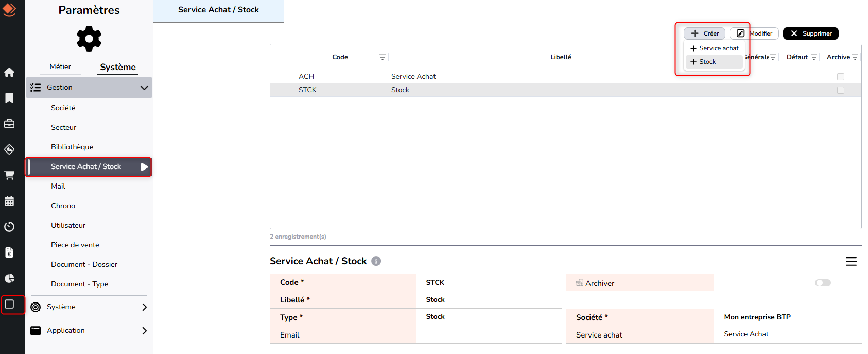This screenshot has width=868, height=354.
Task: Switch to the Système tab
Action: point(118,67)
